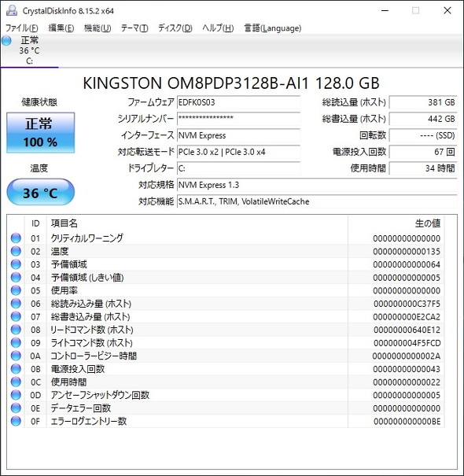Select raw value 0000000000022
This screenshot has height=476, width=464.
[407, 382]
